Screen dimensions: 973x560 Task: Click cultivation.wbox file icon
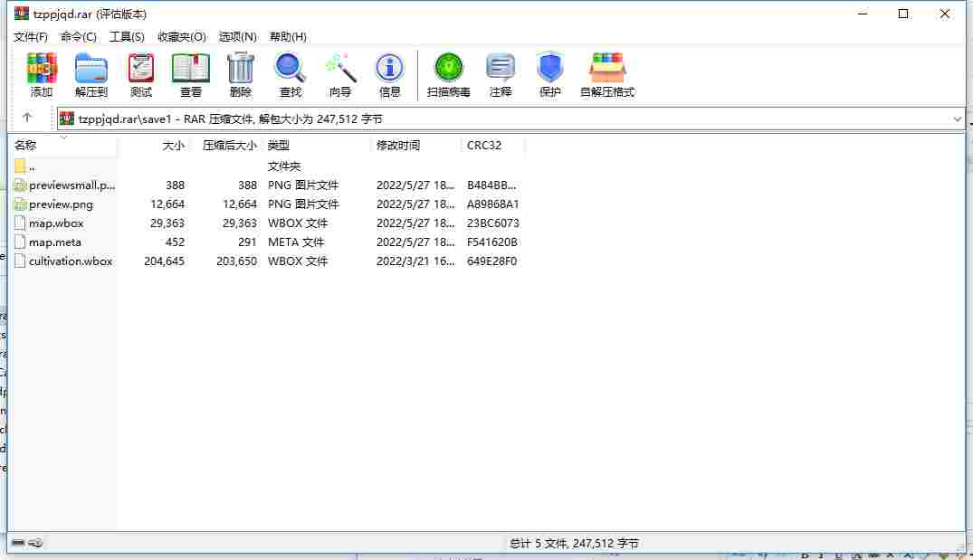[x=20, y=261]
